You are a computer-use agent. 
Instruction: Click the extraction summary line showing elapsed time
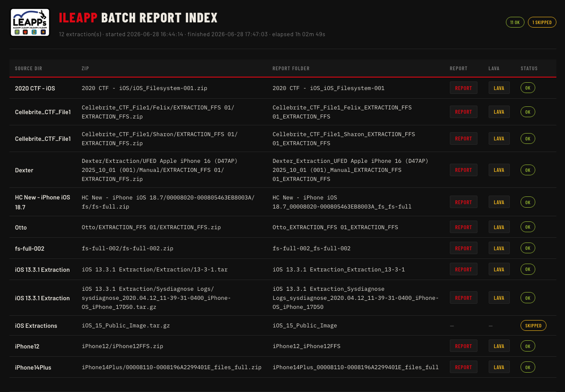tap(192, 34)
